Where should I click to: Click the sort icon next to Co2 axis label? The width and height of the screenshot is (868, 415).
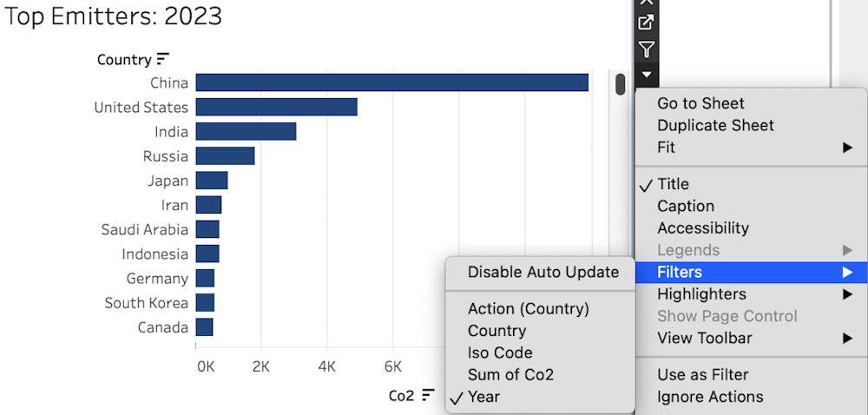click(428, 395)
